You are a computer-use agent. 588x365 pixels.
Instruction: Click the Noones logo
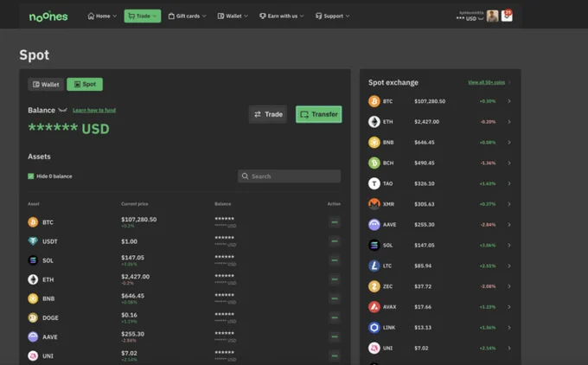(48, 16)
